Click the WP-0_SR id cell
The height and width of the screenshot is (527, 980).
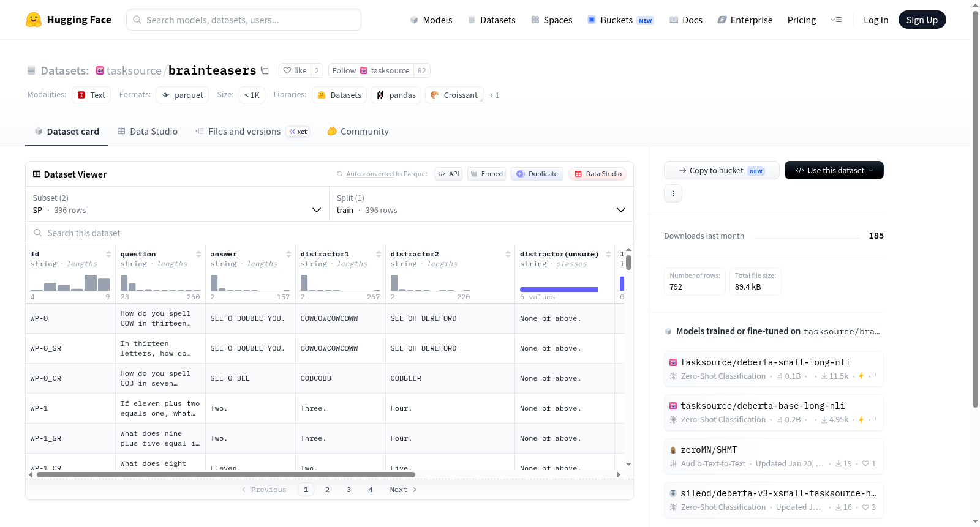pyautogui.click(x=70, y=348)
